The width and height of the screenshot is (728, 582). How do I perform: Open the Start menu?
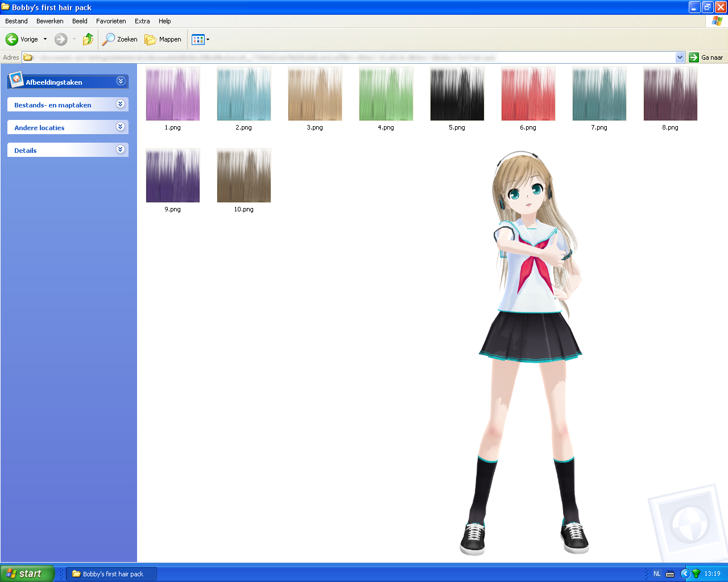(27, 573)
